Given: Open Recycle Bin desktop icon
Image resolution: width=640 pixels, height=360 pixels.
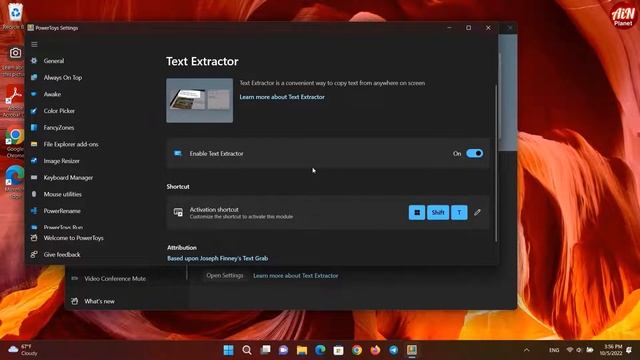Looking at the screenshot, I should point(15,16).
